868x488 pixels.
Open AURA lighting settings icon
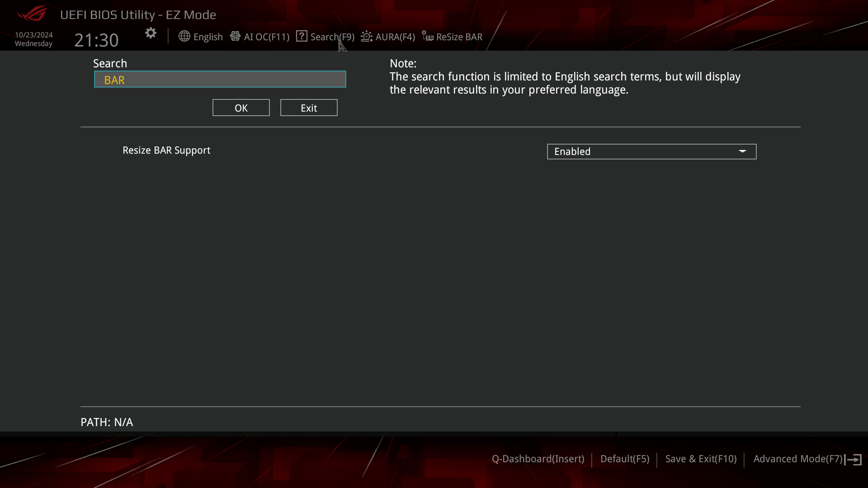366,36
